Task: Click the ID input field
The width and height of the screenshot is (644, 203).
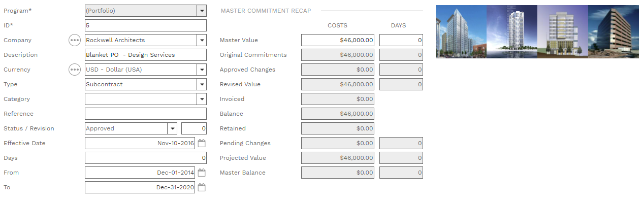Action: tap(145, 25)
